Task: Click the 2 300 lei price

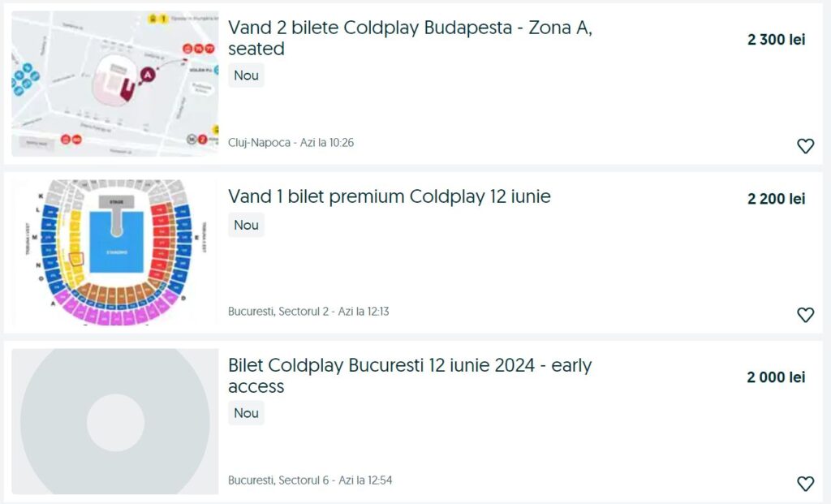Action: click(x=776, y=40)
